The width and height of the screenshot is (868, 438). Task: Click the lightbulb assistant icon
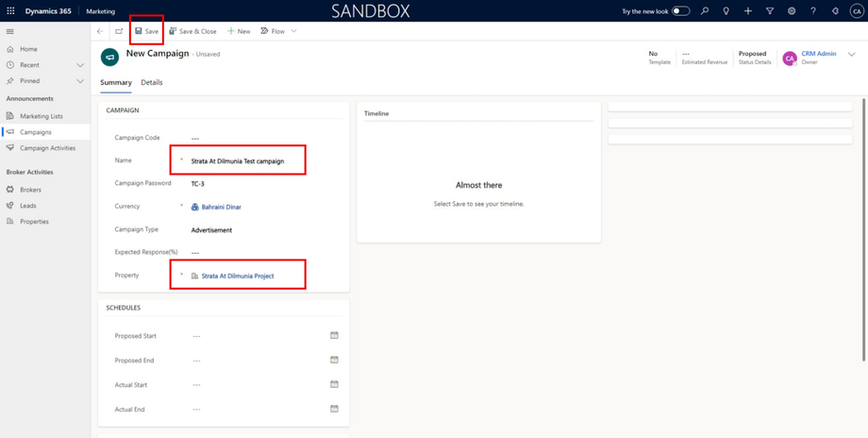tap(726, 11)
